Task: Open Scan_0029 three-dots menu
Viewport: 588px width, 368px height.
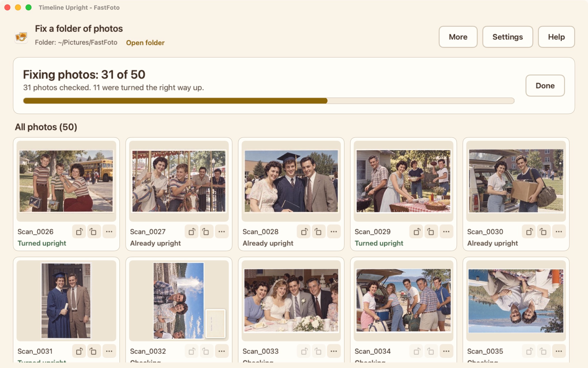Action: [446, 232]
